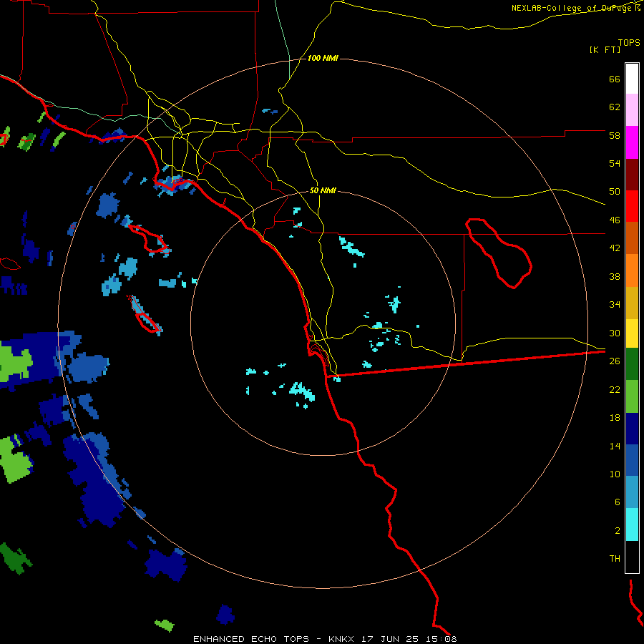
Task: Click the NEXLAB-College of DuPage text
Action: pyautogui.click(x=571, y=8)
